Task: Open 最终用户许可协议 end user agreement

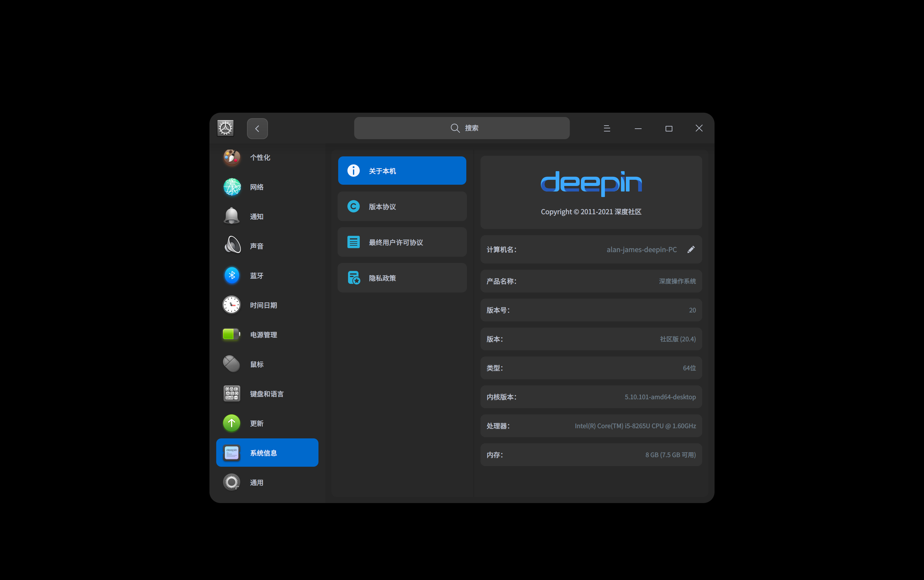Action: coord(402,242)
